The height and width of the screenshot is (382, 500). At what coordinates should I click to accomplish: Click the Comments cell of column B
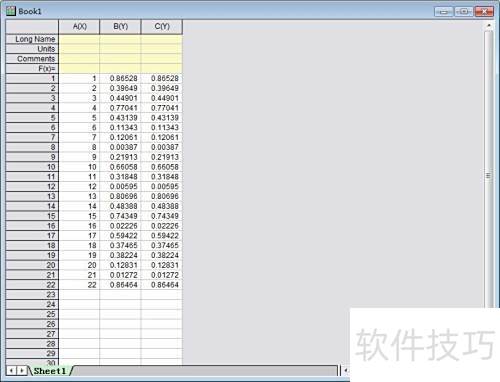point(120,59)
